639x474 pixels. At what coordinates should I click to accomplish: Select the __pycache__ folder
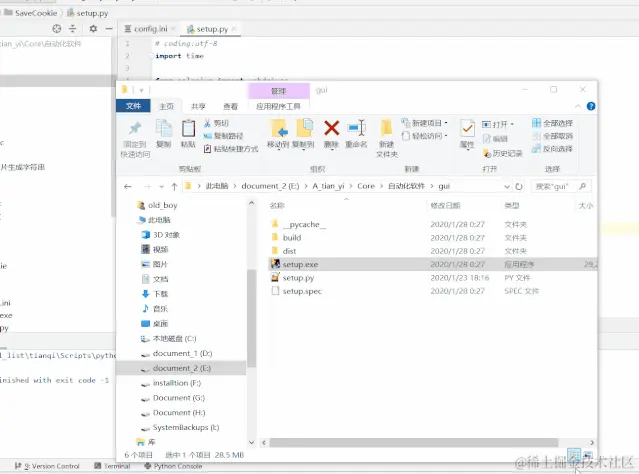[x=304, y=225]
